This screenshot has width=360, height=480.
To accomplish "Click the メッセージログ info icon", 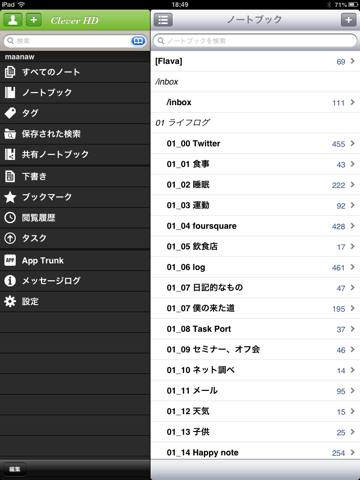I will point(10,281).
